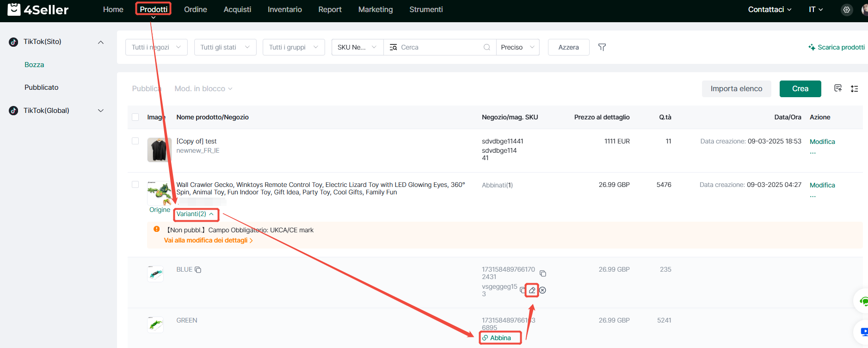Select the '[Copy of] test' product checkbox
The height and width of the screenshot is (348, 868).
tap(135, 141)
